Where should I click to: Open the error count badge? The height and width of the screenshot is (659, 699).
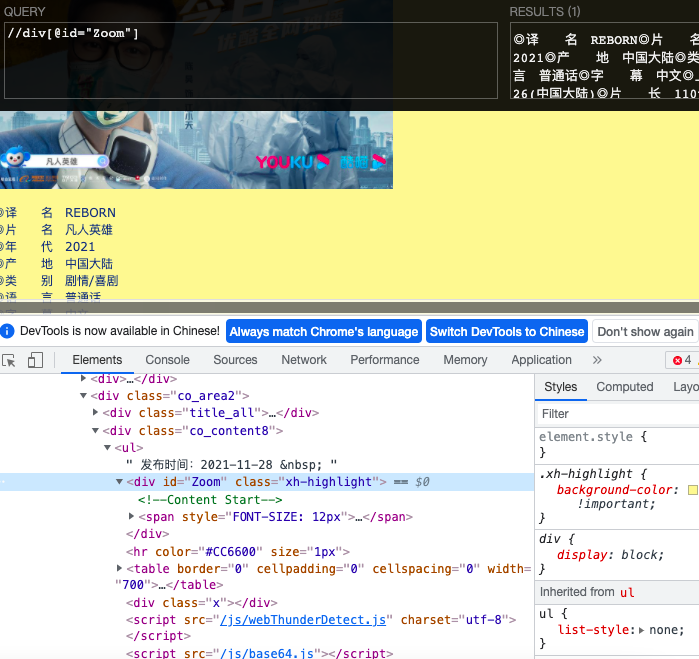pyautogui.click(x=682, y=360)
